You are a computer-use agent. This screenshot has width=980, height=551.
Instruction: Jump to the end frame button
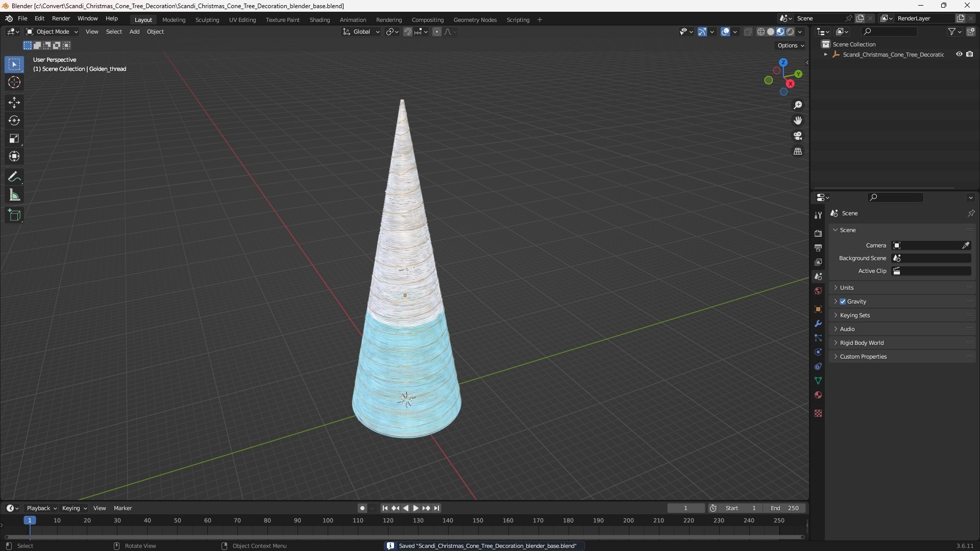tap(436, 508)
